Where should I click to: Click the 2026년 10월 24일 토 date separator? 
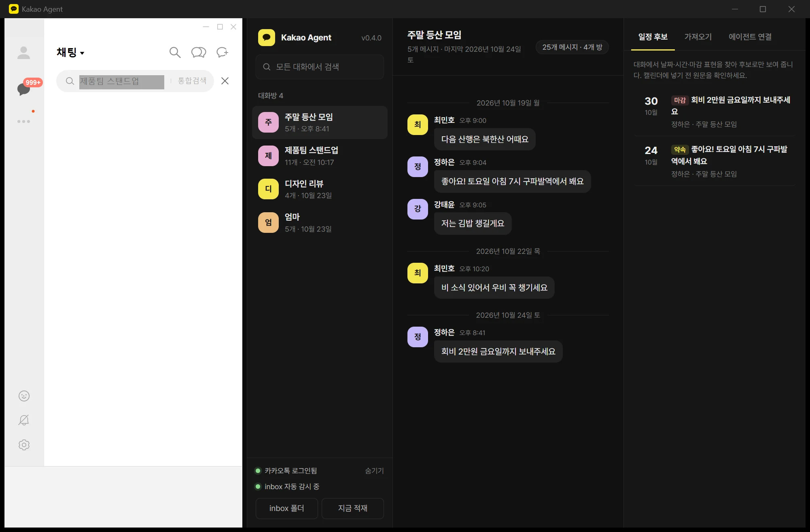pos(508,315)
